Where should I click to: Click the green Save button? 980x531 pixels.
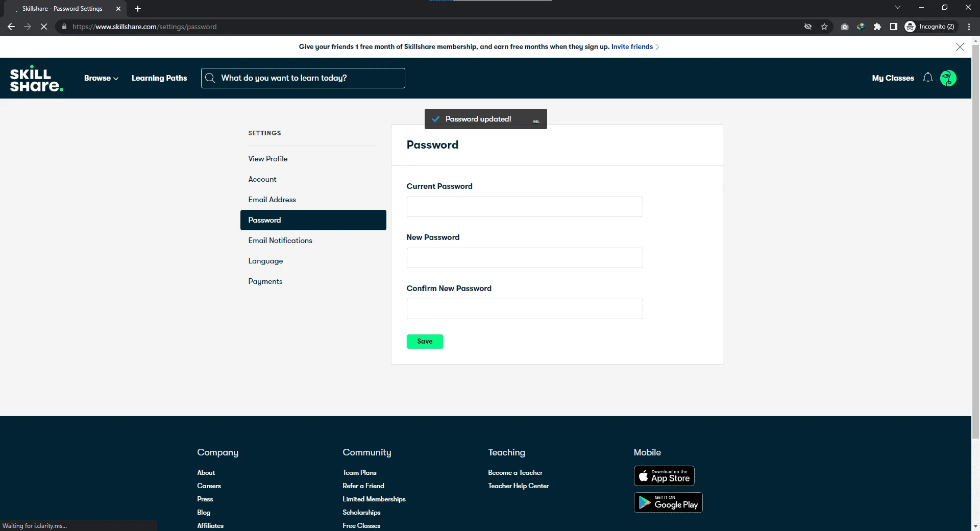(x=425, y=342)
